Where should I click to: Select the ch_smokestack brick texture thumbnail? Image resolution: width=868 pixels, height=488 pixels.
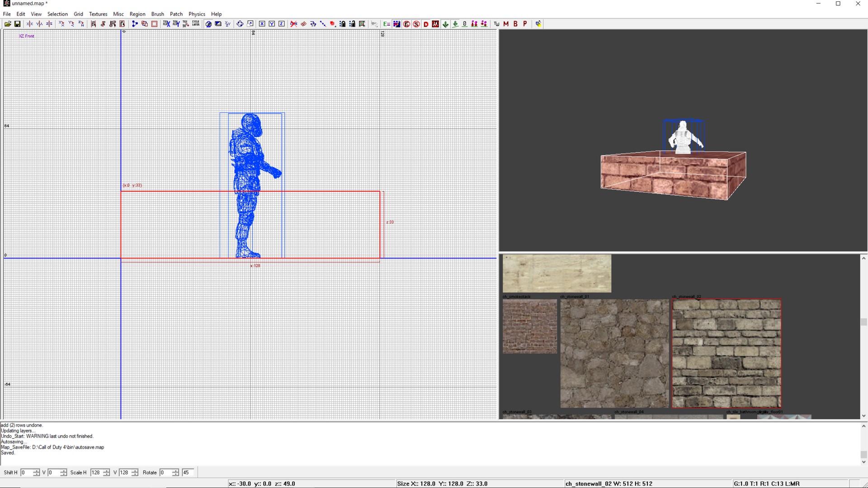tap(530, 326)
